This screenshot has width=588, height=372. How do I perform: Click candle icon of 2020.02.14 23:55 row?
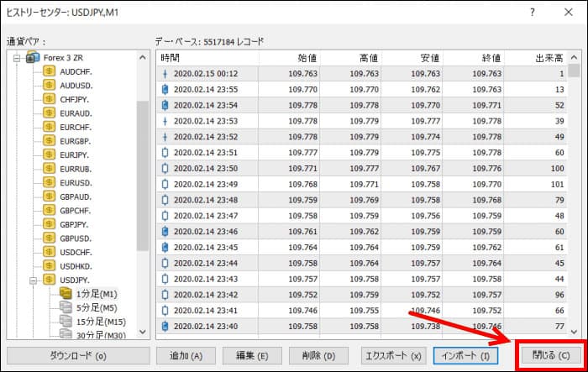click(165, 89)
